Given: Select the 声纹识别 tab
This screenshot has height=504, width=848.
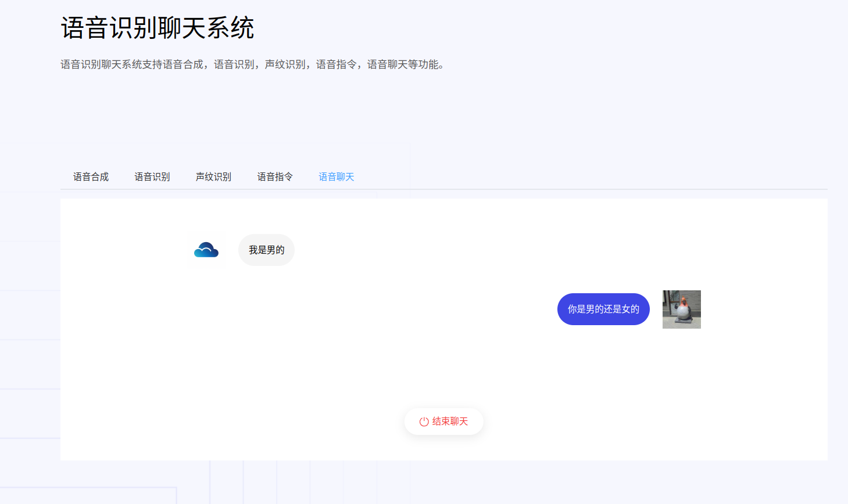Looking at the screenshot, I should [x=213, y=177].
